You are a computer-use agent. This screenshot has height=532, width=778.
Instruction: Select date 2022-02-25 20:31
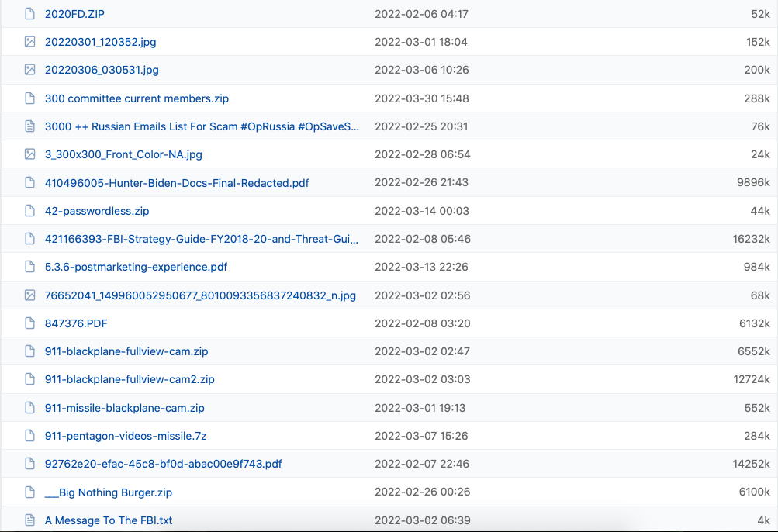click(421, 126)
